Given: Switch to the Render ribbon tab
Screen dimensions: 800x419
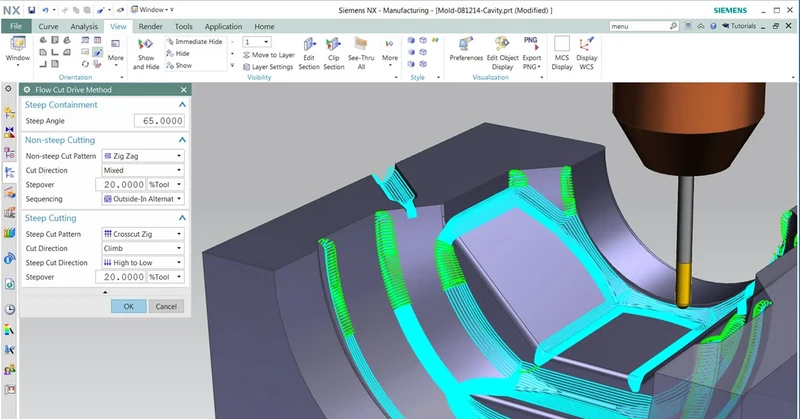Looking at the screenshot, I should [151, 27].
